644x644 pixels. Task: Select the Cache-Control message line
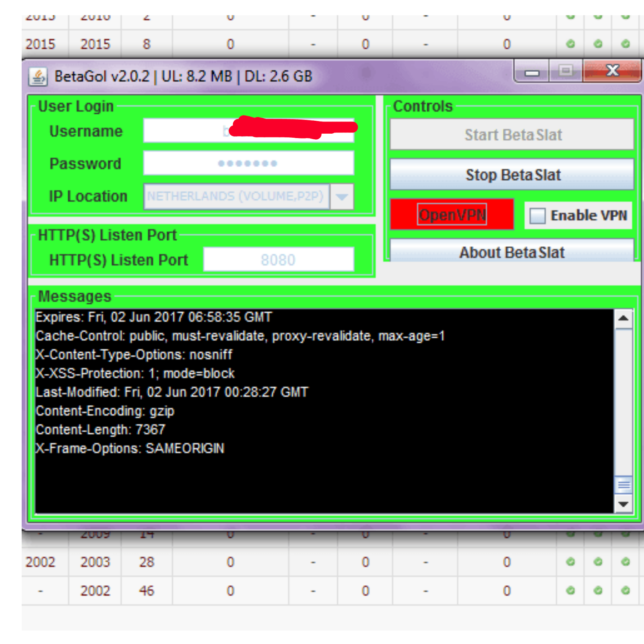[x=240, y=336]
